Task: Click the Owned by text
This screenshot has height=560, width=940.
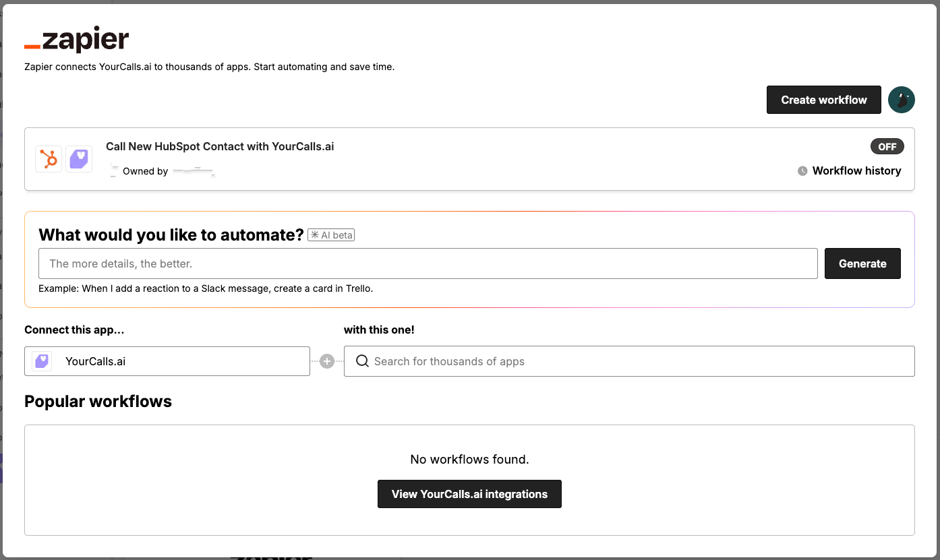Action: point(145,171)
